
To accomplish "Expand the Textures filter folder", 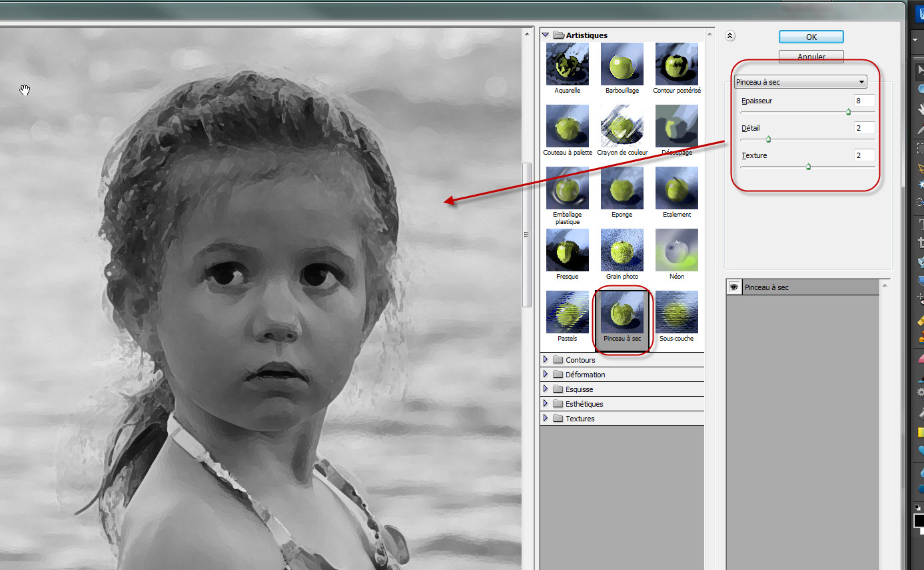I will tap(546, 419).
